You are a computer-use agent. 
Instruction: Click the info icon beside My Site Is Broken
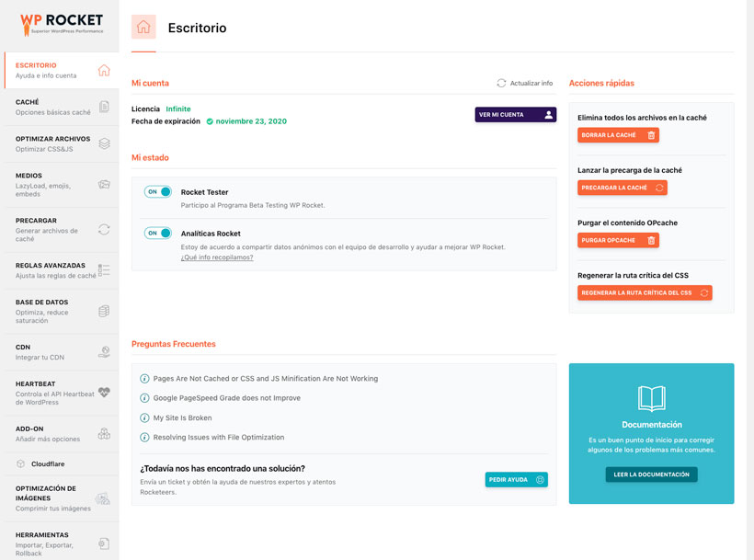pyautogui.click(x=144, y=417)
